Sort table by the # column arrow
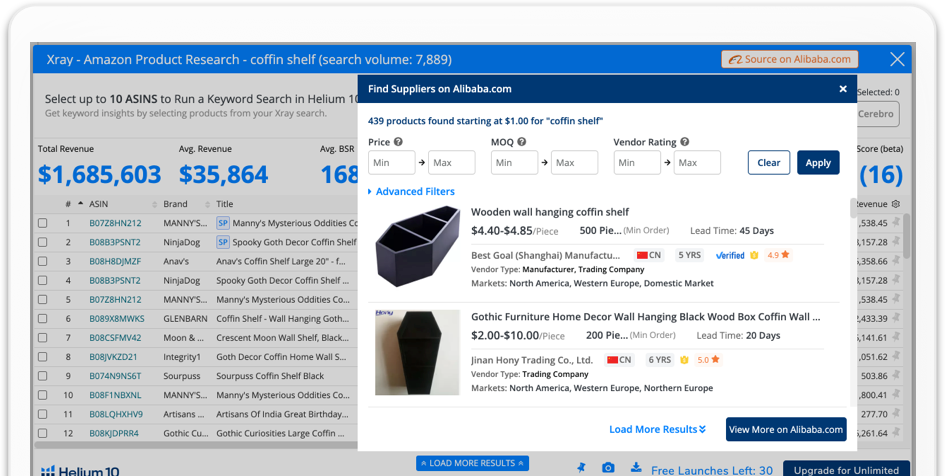The width and height of the screenshot is (946, 476). (x=80, y=204)
